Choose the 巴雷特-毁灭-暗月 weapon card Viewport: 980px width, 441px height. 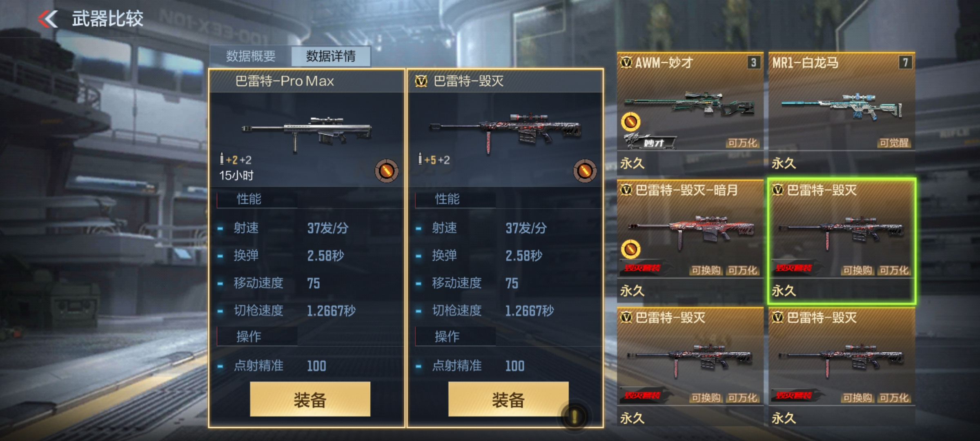tap(690, 241)
